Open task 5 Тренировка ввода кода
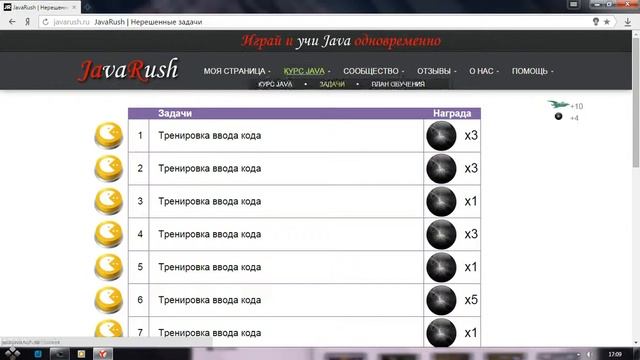 (x=209, y=267)
